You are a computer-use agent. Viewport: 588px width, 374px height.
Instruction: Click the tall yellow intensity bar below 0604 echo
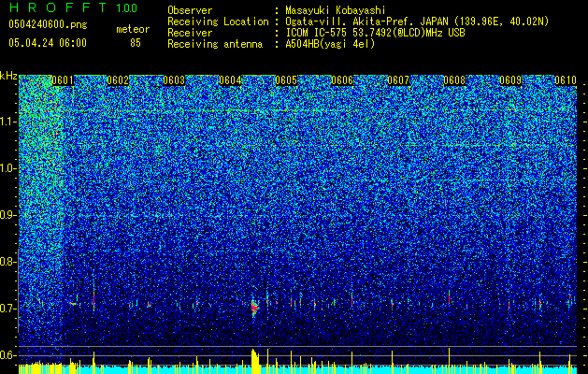point(255,361)
